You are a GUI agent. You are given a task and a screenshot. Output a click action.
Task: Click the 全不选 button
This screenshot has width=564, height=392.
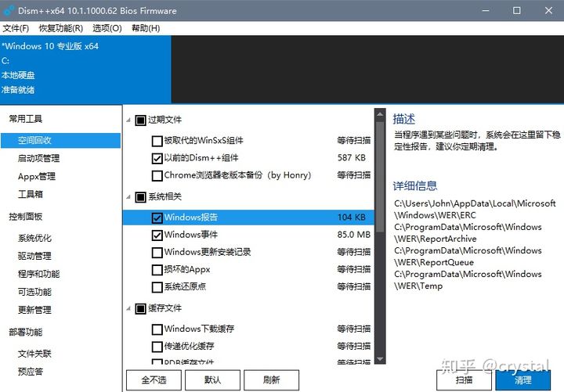pyautogui.click(x=154, y=379)
